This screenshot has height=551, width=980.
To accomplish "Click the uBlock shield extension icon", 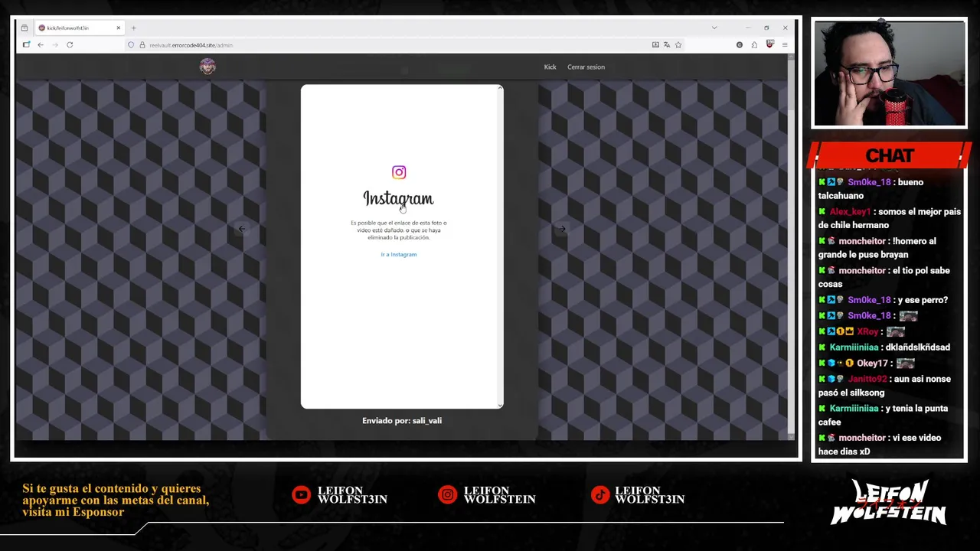I will coord(769,44).
